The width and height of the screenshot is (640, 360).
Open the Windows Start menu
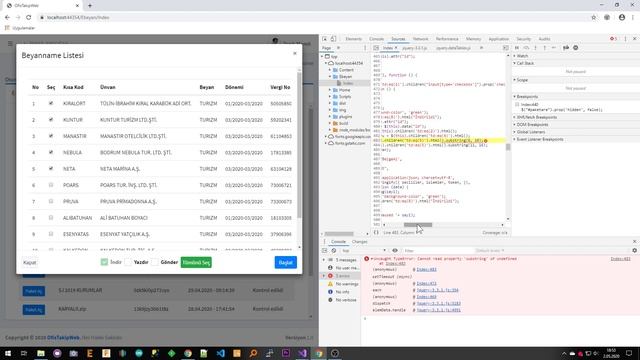8,353
